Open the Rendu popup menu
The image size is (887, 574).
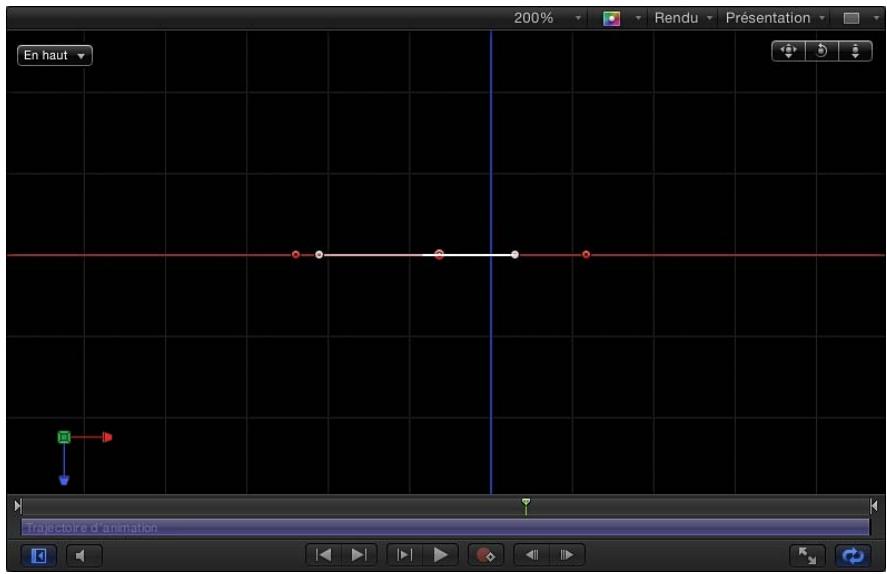point(683,18)
